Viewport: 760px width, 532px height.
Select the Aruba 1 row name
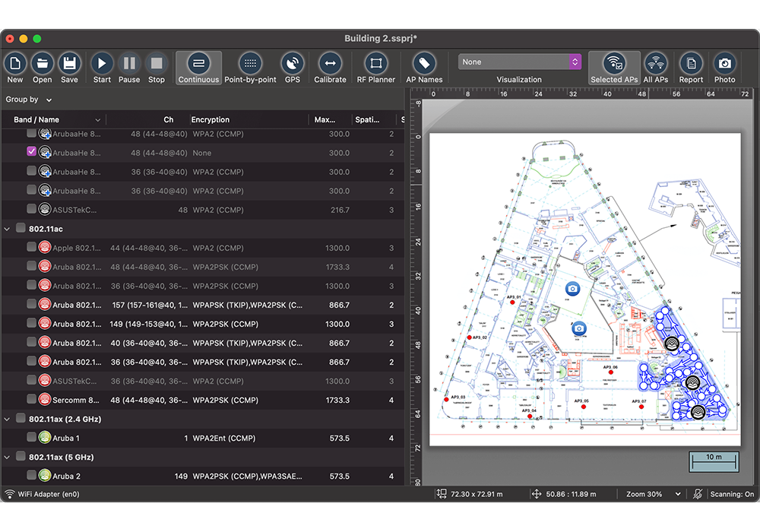coord(66,438)
